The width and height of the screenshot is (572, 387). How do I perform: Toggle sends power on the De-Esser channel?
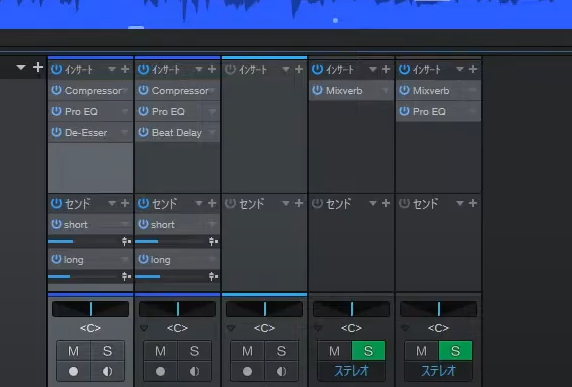coord(57,203)
